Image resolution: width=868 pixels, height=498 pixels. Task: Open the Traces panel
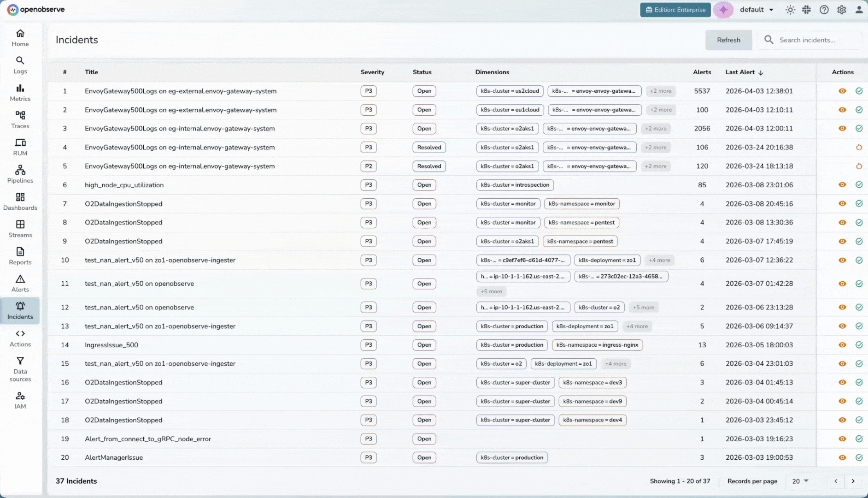(x=20, y=119)
